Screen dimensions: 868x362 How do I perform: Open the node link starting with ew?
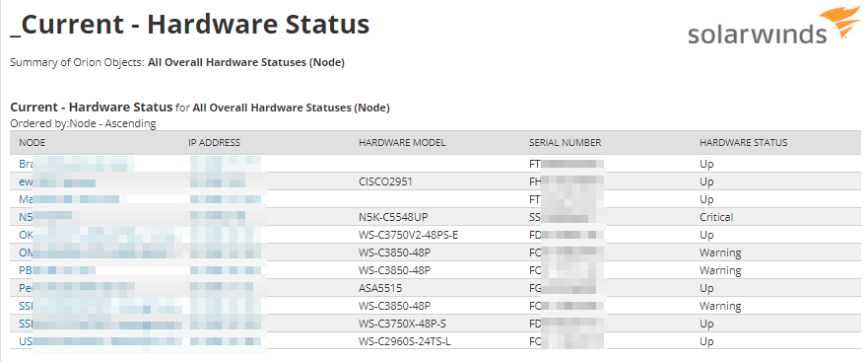coord(57,181)
